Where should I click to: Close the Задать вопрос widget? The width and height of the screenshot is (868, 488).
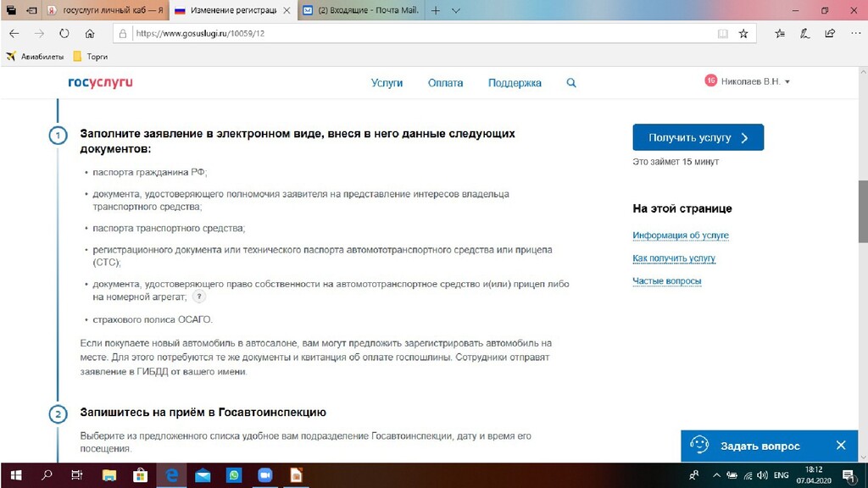click(841, 446)
